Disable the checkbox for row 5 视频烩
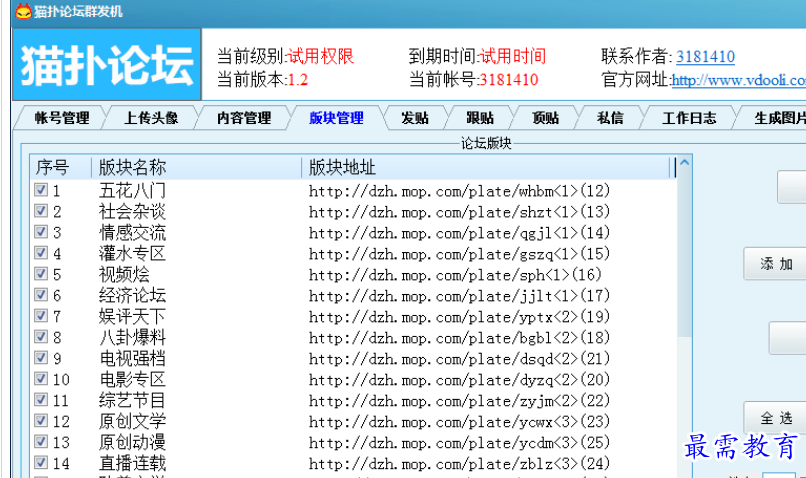Screen dimensions: 806x478 (x=41, y=273)
